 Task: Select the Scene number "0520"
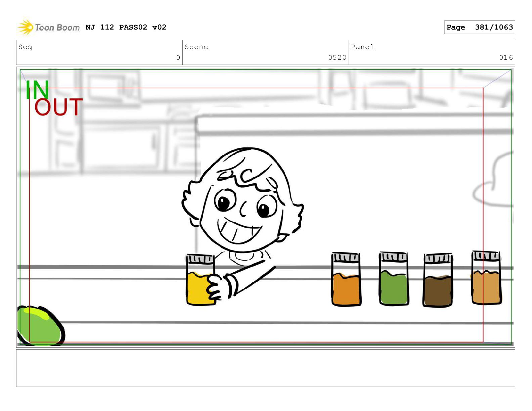[337, 58]
